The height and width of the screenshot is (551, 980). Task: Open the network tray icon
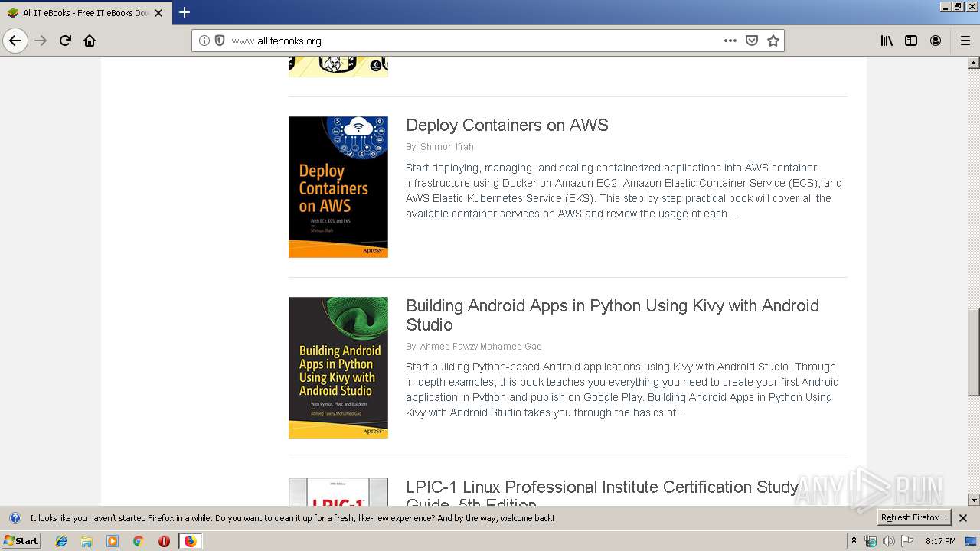tap(871, 541)
